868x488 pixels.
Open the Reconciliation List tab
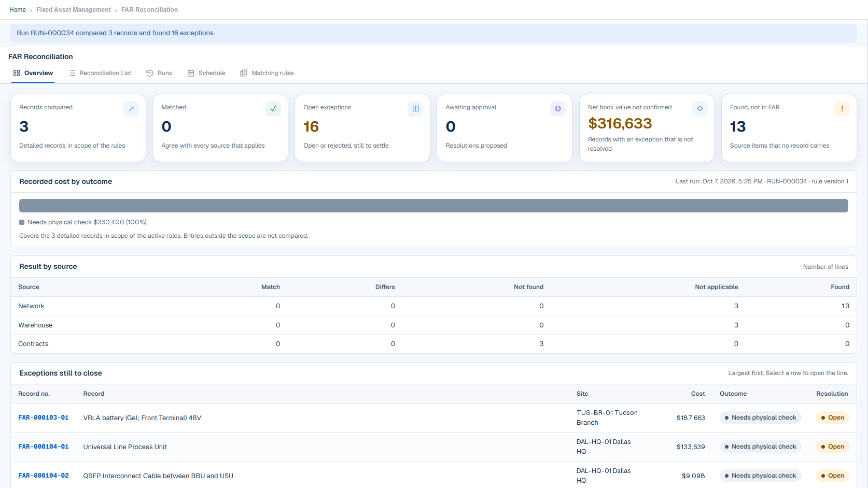[101, 73]
